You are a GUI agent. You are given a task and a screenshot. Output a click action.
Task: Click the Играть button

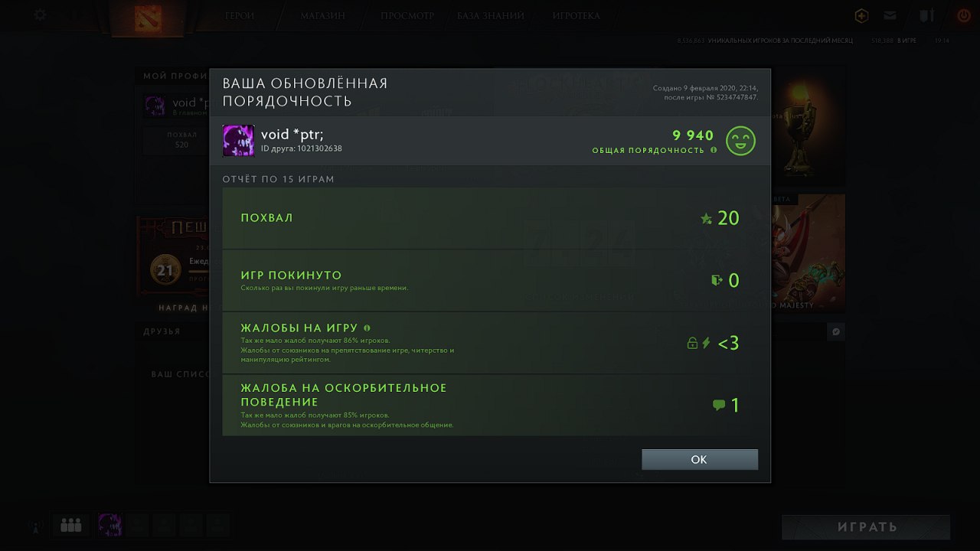[x=866, y=527]
